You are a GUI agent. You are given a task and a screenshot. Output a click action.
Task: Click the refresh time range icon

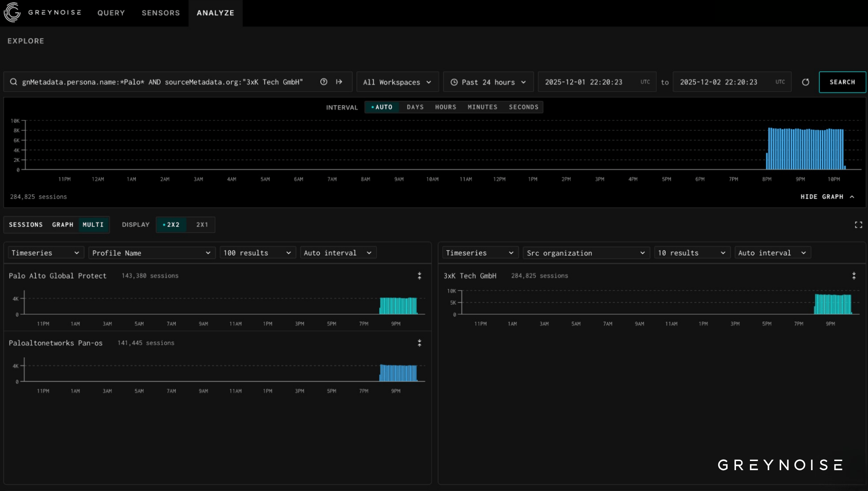[x=805, y=82]
